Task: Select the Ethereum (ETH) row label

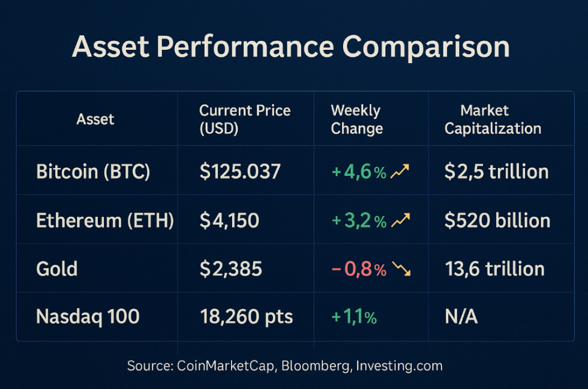Action: 105,221
